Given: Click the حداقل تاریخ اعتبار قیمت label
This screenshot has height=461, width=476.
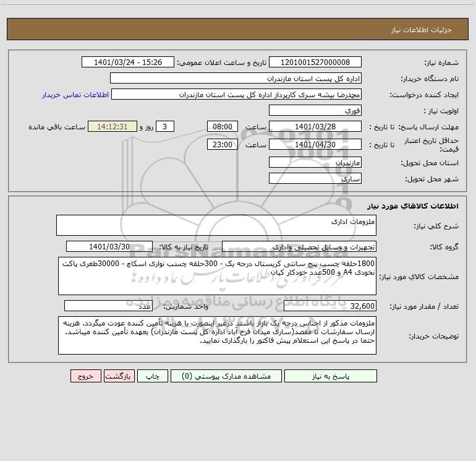Looking at the screenshot, I should click(x=431, y=145).
